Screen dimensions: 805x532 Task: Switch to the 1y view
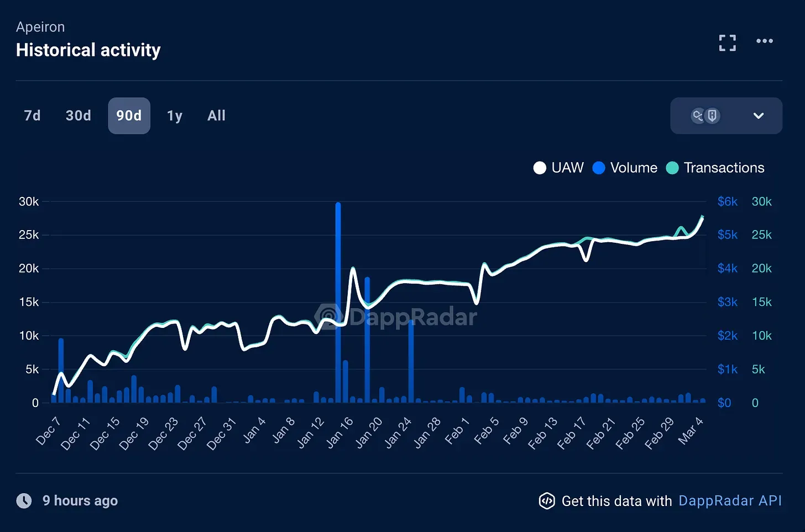(x=174, y=116)
